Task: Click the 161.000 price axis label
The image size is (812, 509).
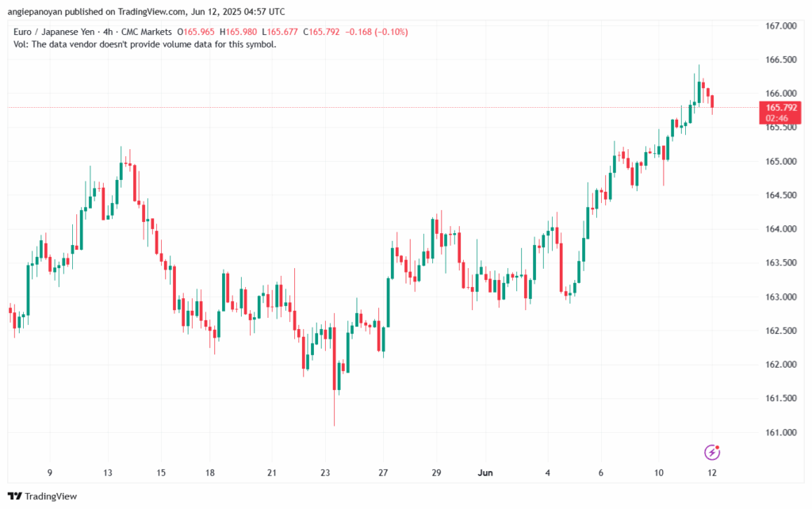Action: tap(781, 432)
